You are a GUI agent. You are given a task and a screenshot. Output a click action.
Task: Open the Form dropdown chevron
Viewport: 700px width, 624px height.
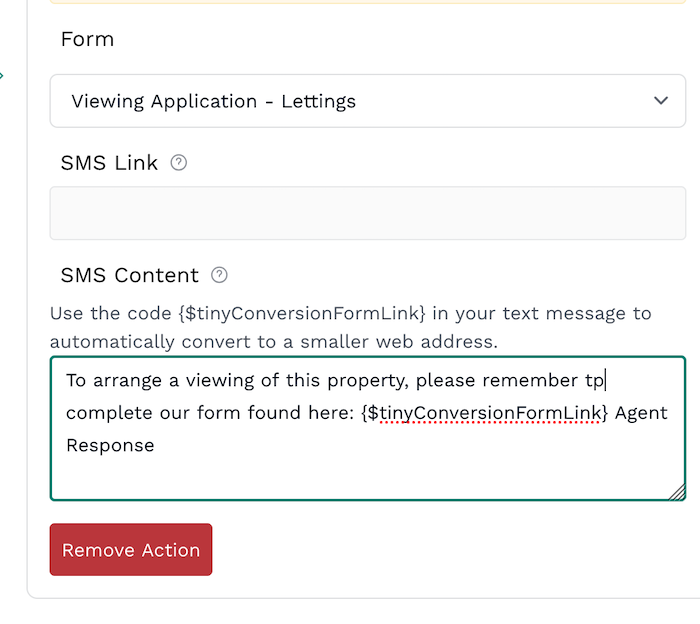pos(660,101)
